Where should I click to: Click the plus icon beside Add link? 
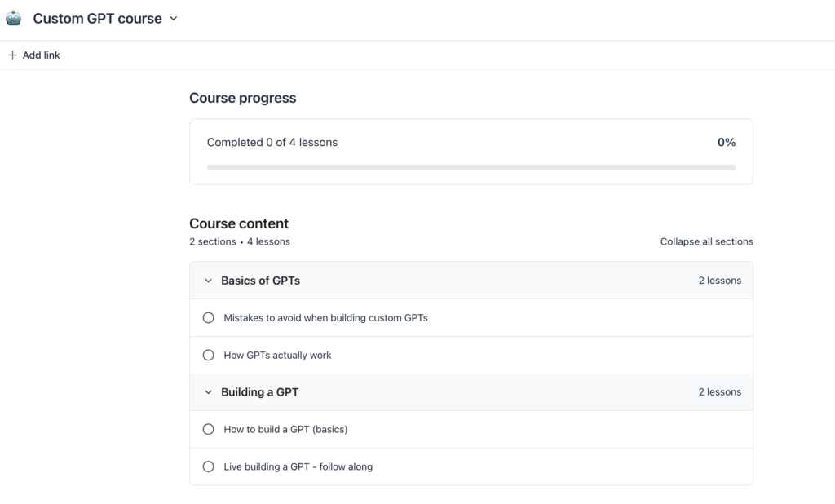tap(12, 55)
